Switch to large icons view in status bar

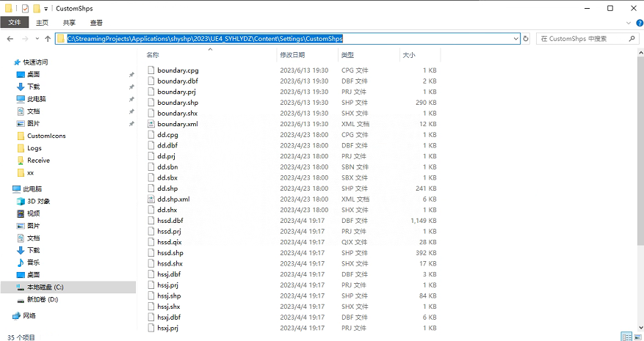(637, 337)
